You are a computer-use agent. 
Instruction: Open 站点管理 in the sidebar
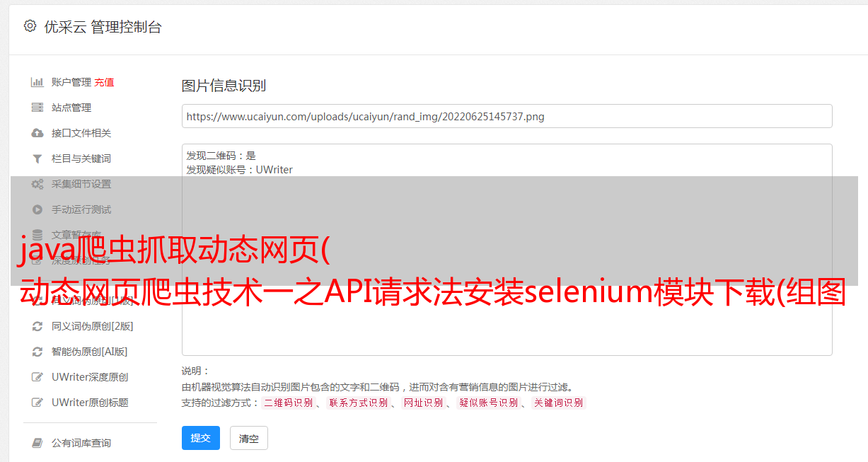point(71,108)
